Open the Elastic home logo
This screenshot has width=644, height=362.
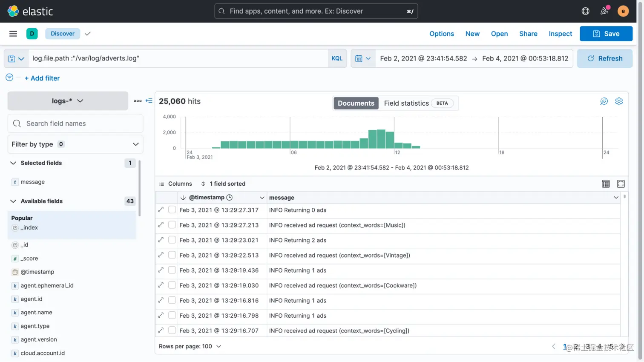tap(30, 11)
